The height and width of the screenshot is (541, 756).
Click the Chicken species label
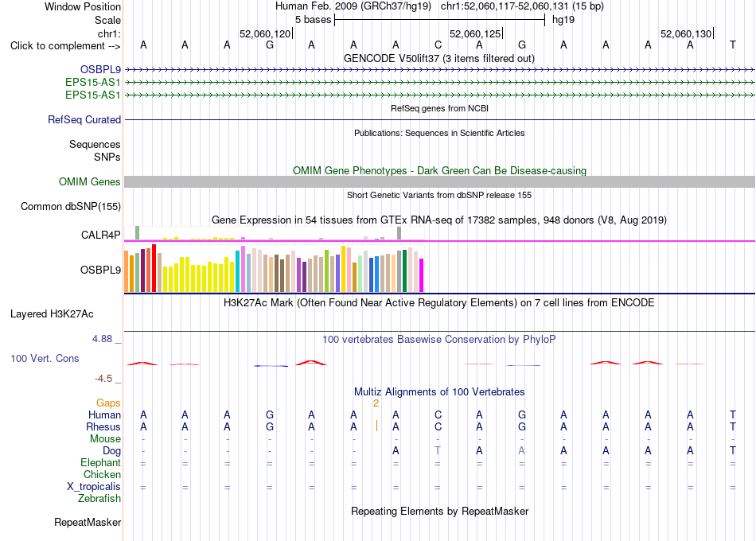coord(102,474)
